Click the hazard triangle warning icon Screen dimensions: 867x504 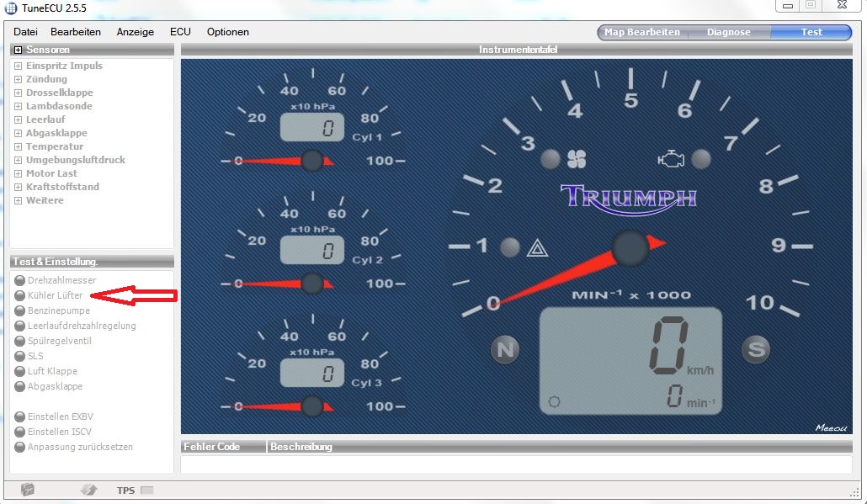[537, 248]
